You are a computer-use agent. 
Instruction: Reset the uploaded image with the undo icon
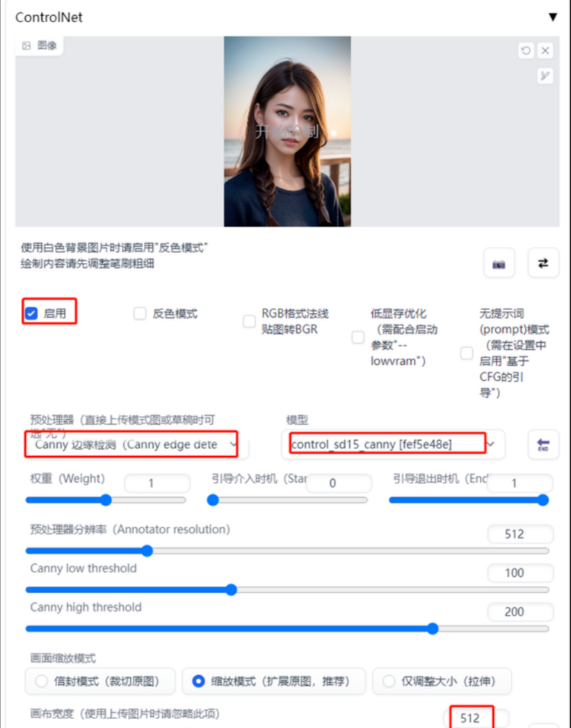(x=526, y=50)
